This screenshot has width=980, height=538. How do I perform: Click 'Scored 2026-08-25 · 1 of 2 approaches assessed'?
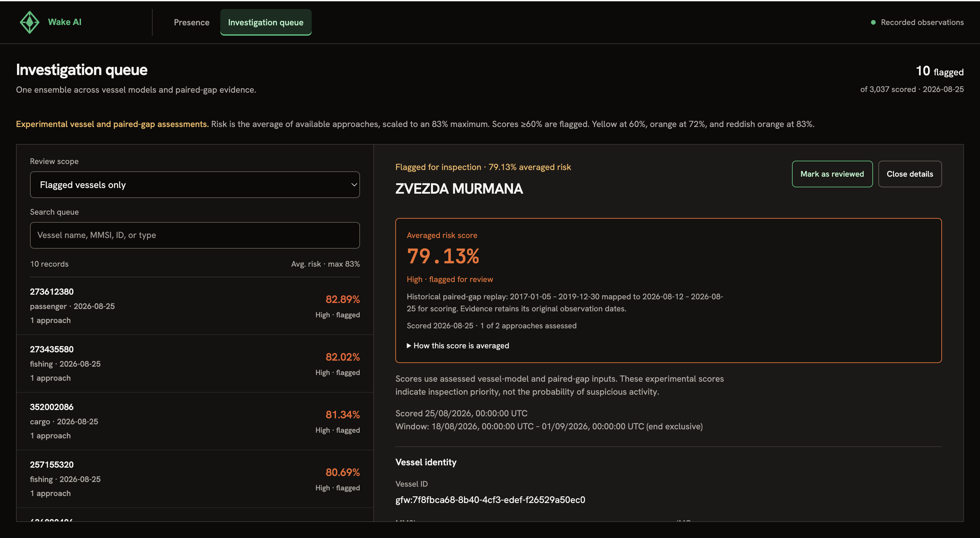click(x=492, y=326)
